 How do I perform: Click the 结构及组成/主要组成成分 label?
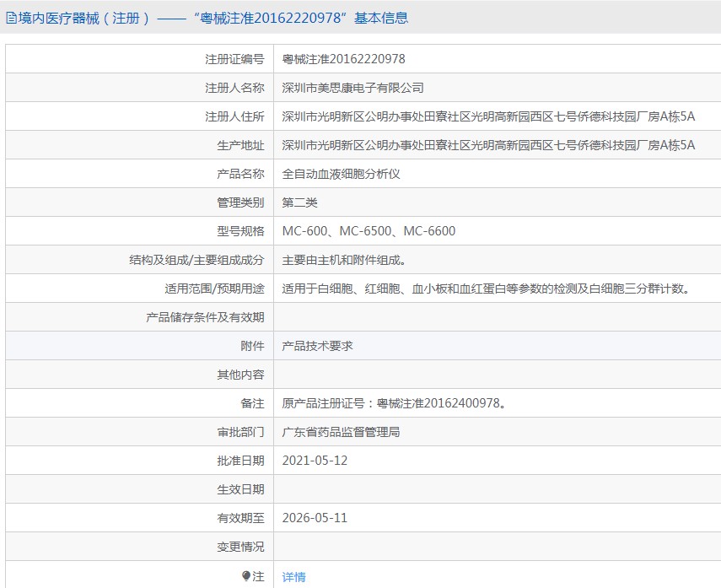196,260
